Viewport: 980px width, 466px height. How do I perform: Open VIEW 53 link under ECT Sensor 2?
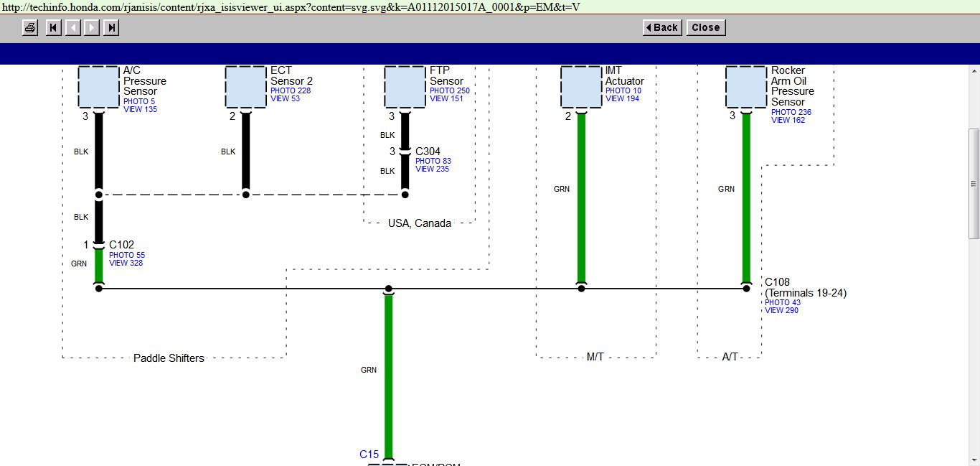285,98
